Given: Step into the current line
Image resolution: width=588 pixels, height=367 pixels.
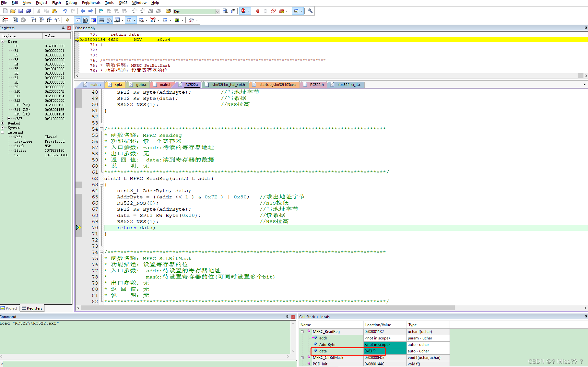Looking at the screenshot, I should point(34,20).
